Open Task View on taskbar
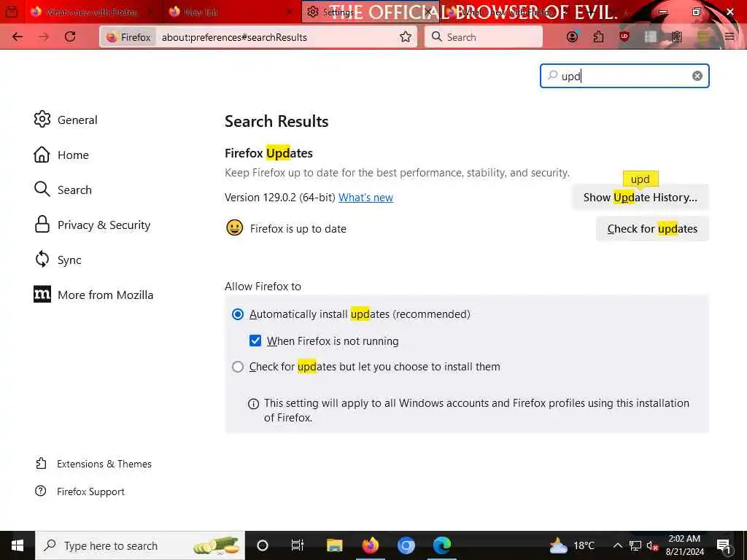Screen dimensions: 747x560 [298, 545]
